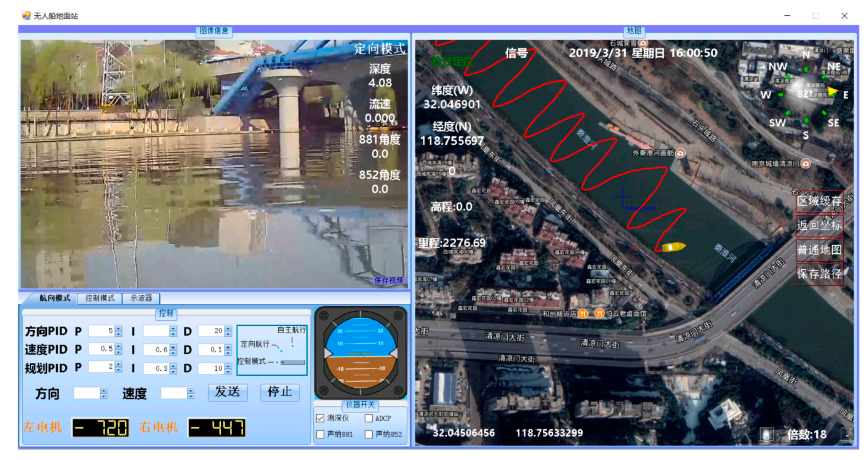This screenshot has height=460, width=868.
Task: Click the 控制模式 mode selector slider
Action: (292, 362)
